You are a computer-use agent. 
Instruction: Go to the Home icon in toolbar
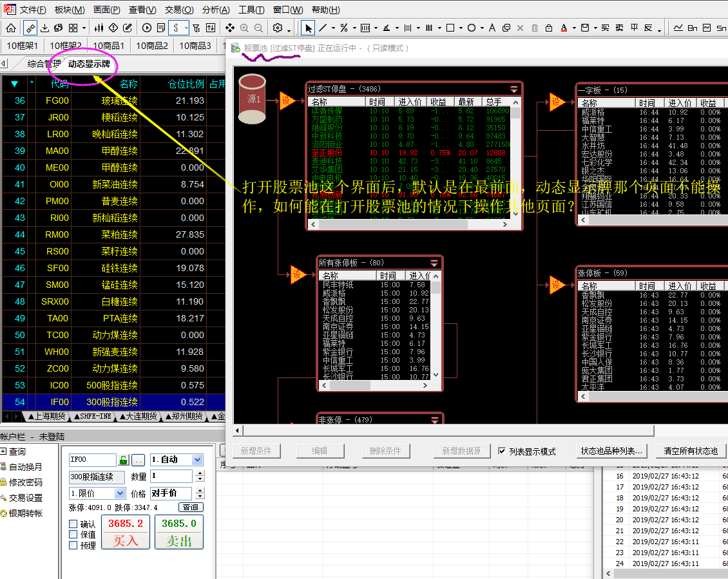click(x=11, y=28)
